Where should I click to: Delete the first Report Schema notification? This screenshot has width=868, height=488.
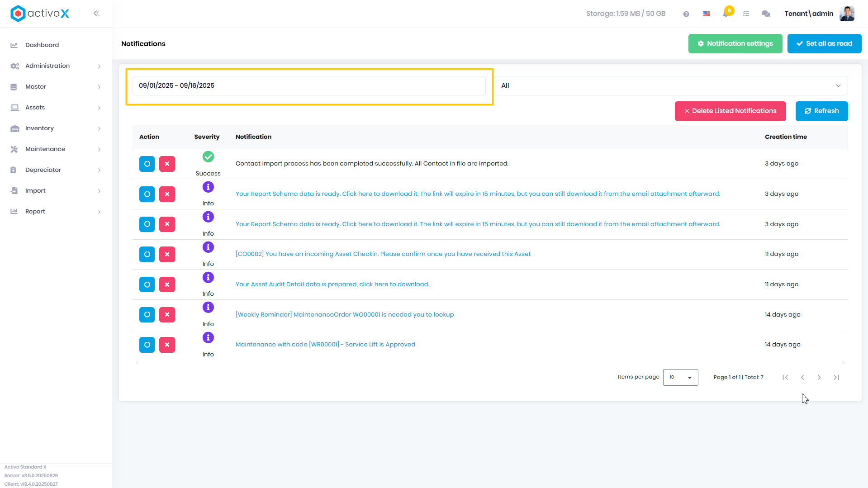[167, 194]
